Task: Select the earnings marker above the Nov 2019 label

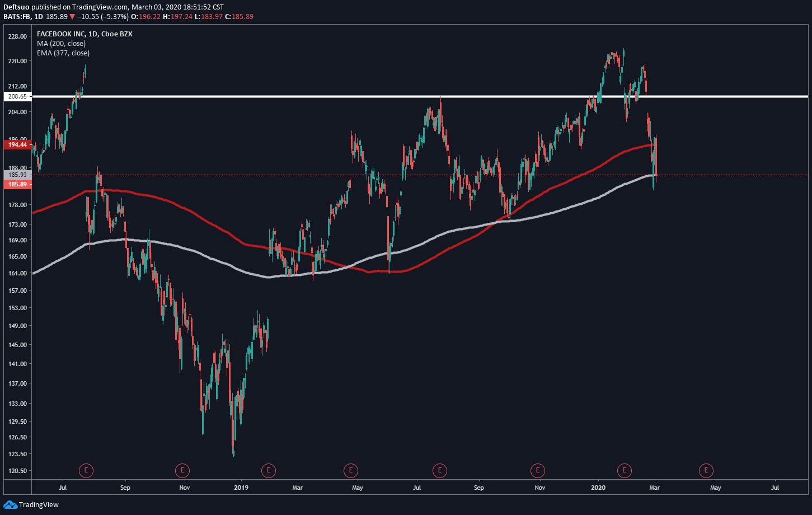Action: (x=537, y=470)
